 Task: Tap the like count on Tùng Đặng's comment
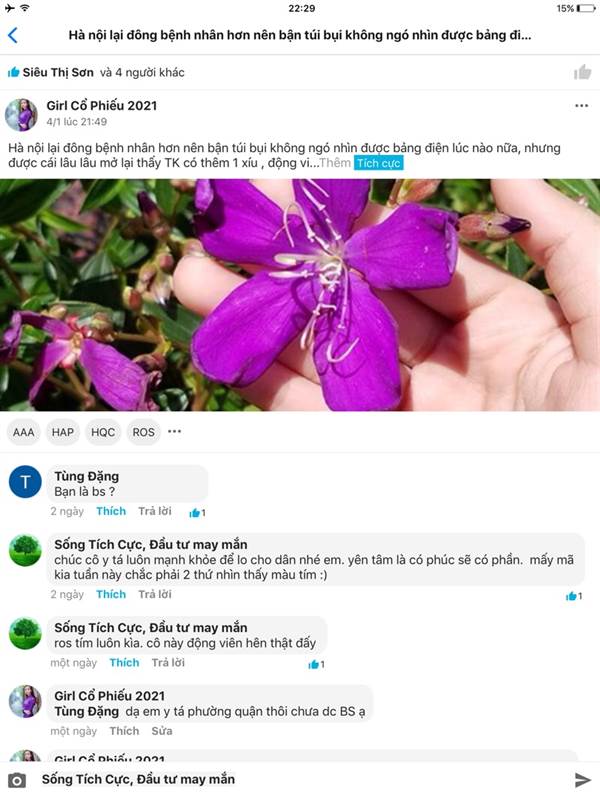[x=197, y=513]
